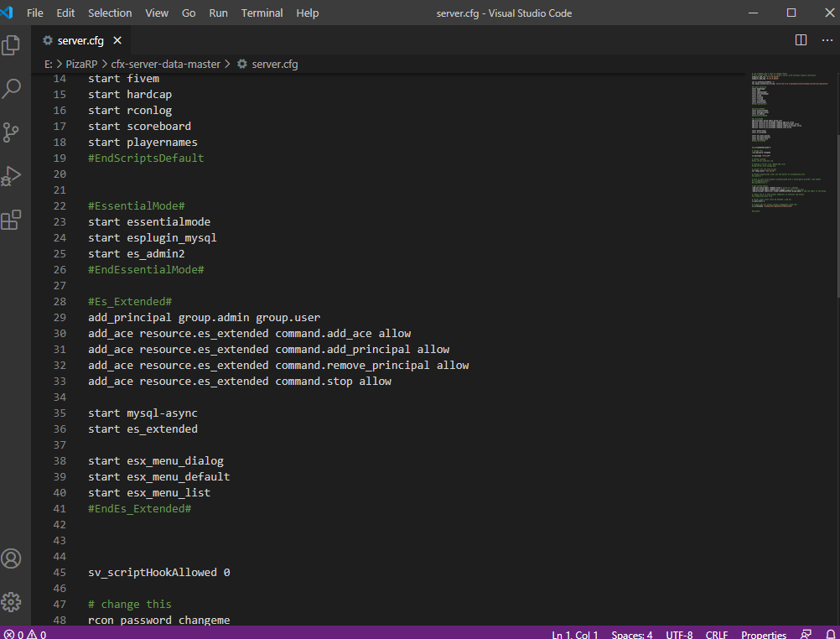This screenshot has height=639, width=840.
Task: Open the Extensions view
Action: [11, 221]
